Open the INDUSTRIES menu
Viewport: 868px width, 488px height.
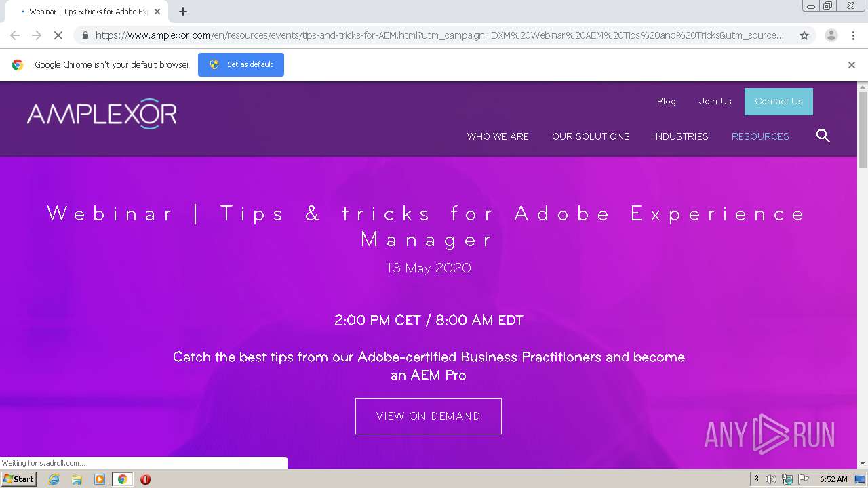coord(681,136)
